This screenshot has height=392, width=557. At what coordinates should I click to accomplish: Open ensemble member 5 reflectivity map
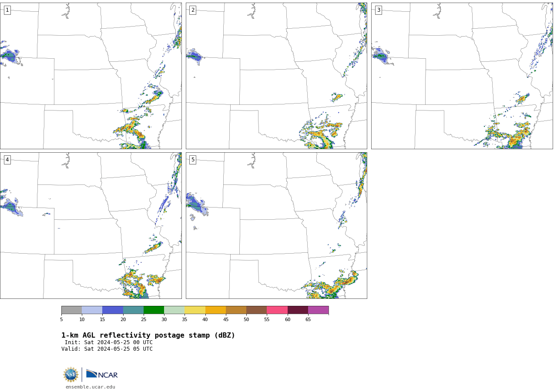click(x=276, y=225)
